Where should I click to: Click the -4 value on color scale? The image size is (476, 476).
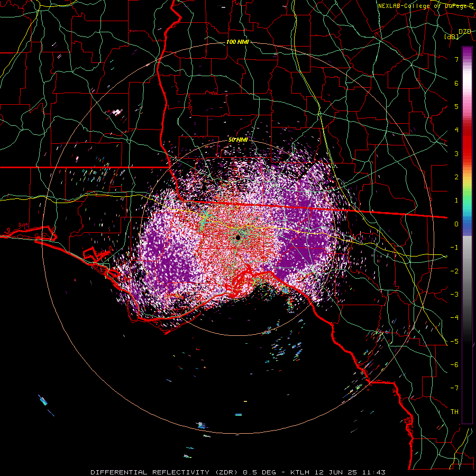[x=454, y=318]
